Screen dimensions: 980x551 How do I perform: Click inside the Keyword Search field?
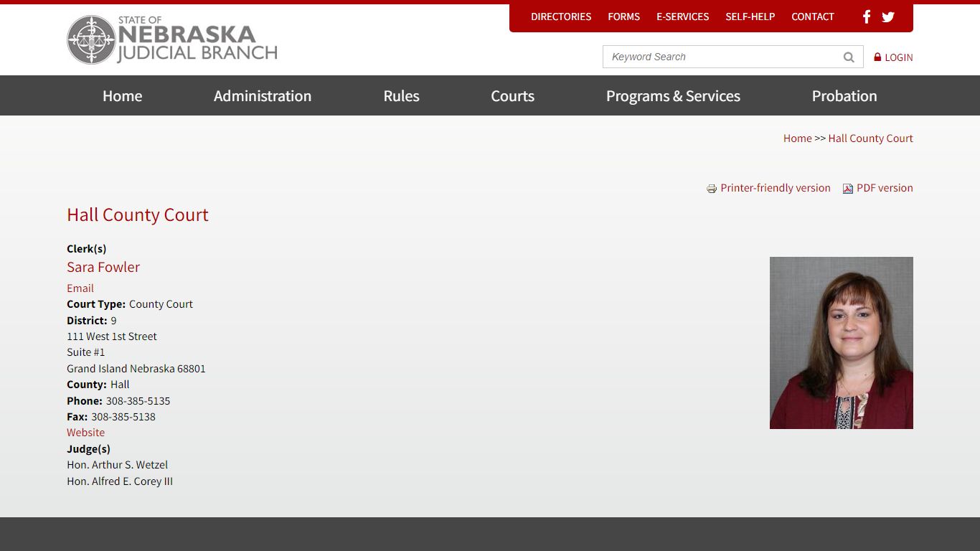tap(721, 57)
